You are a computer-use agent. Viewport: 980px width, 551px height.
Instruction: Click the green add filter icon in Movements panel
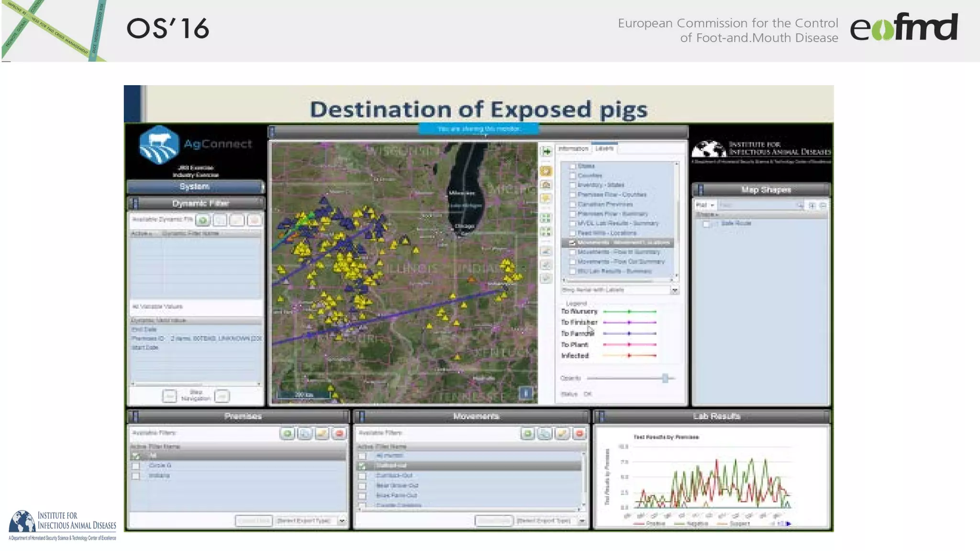tap(527, 433)
